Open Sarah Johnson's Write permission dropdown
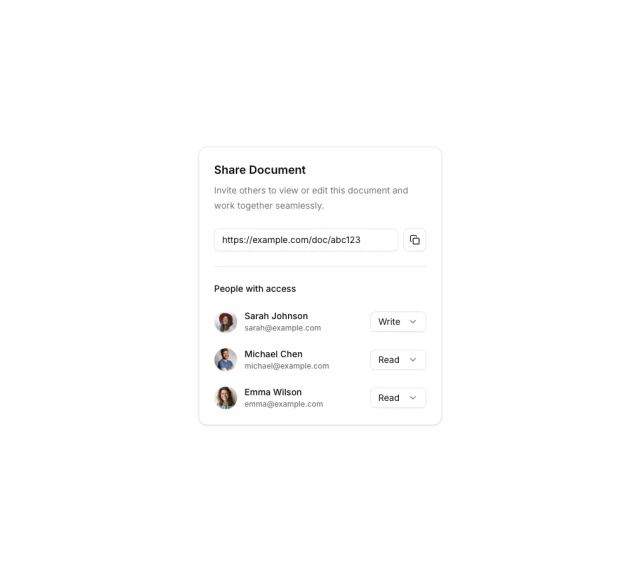Screen dimensions: 640x571 [x=398, y=322]
